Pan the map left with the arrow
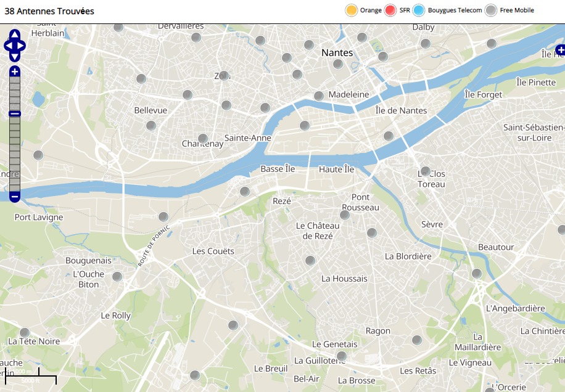 (7, 45)
